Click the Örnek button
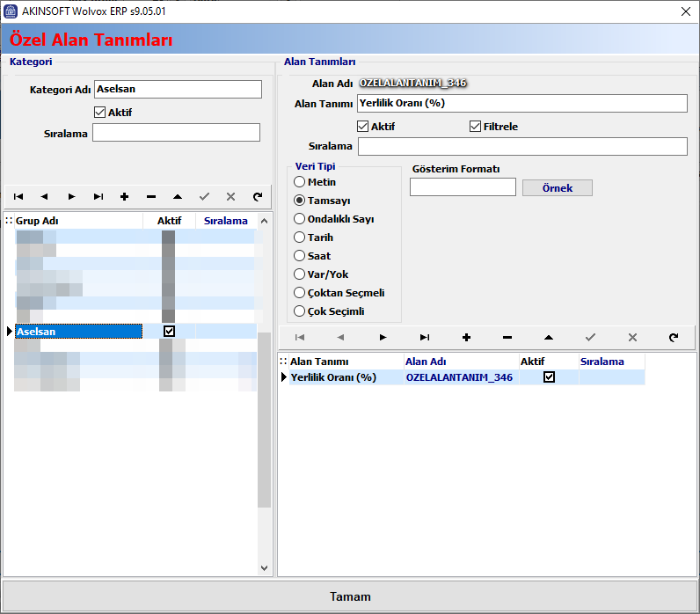 [x=557, y=188]
